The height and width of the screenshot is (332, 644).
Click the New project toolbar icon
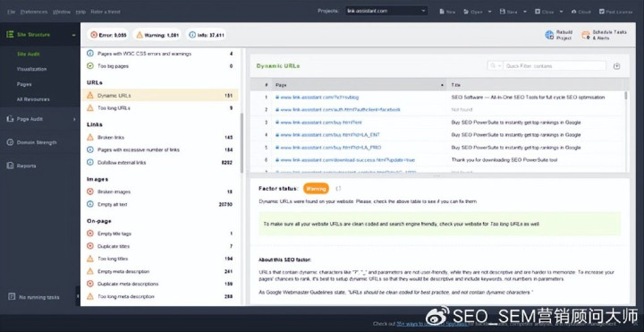442,12
